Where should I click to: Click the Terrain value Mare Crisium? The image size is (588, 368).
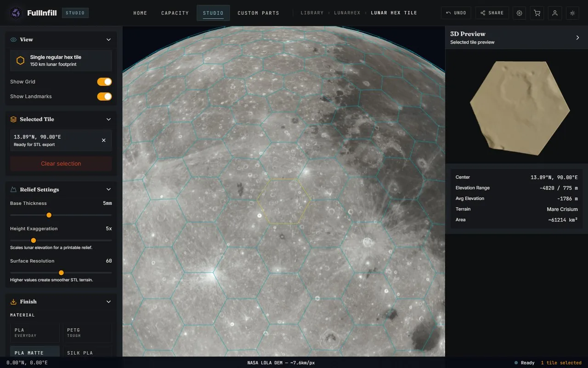(562, 209)
